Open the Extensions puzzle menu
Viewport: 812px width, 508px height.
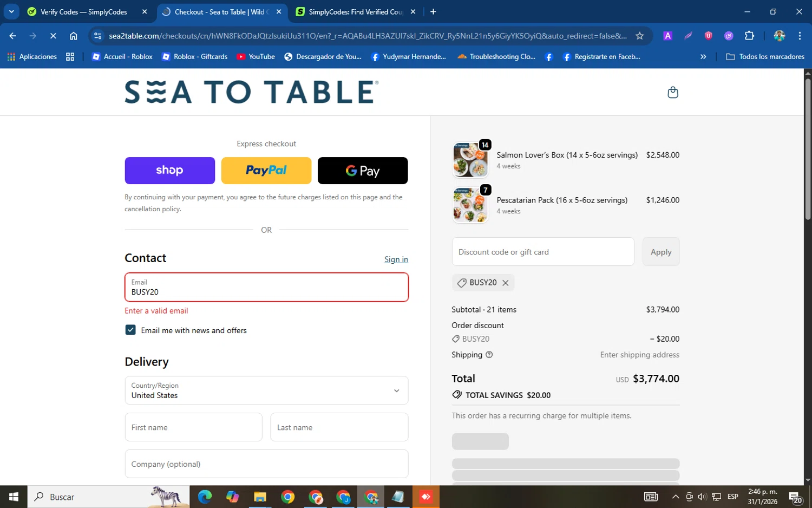coord(749,36)
